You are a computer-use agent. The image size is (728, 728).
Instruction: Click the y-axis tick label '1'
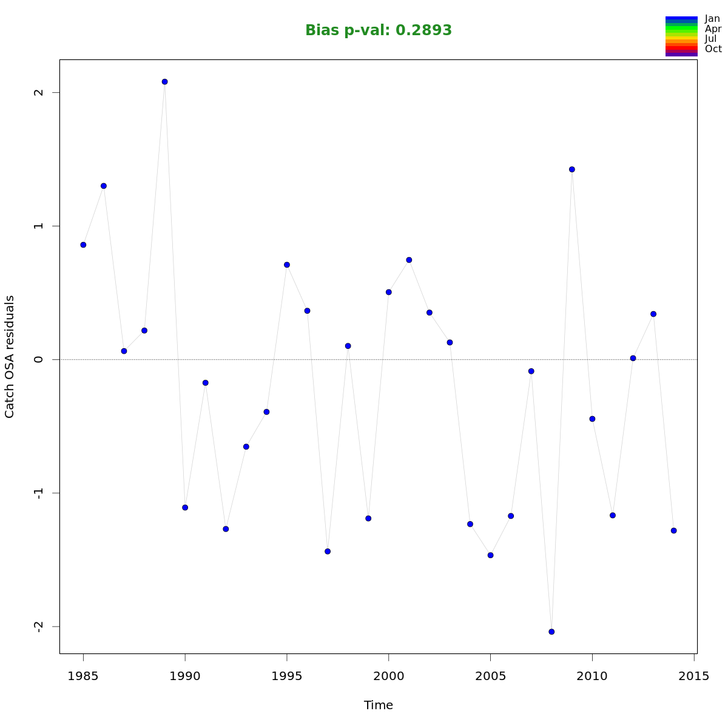(39, 226)
